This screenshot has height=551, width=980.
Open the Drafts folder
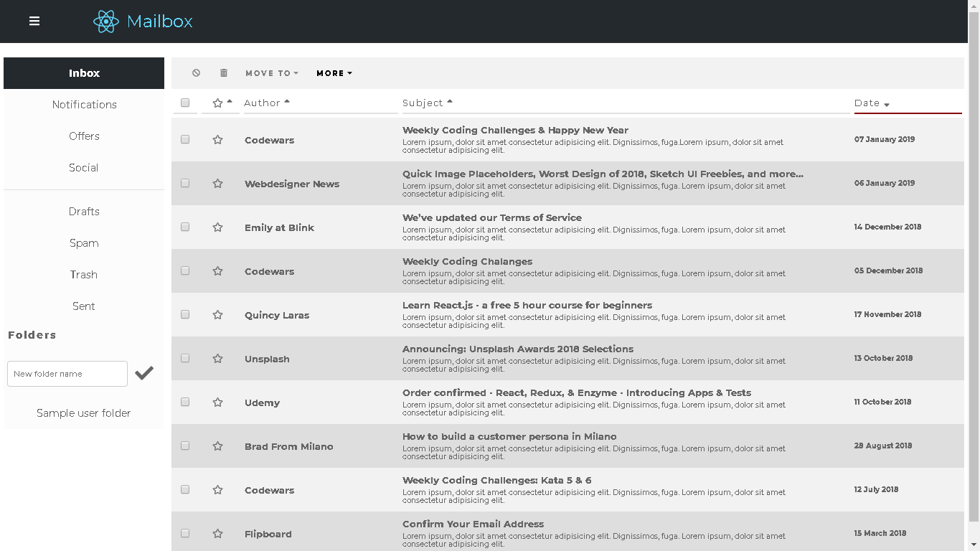point(84,212)
